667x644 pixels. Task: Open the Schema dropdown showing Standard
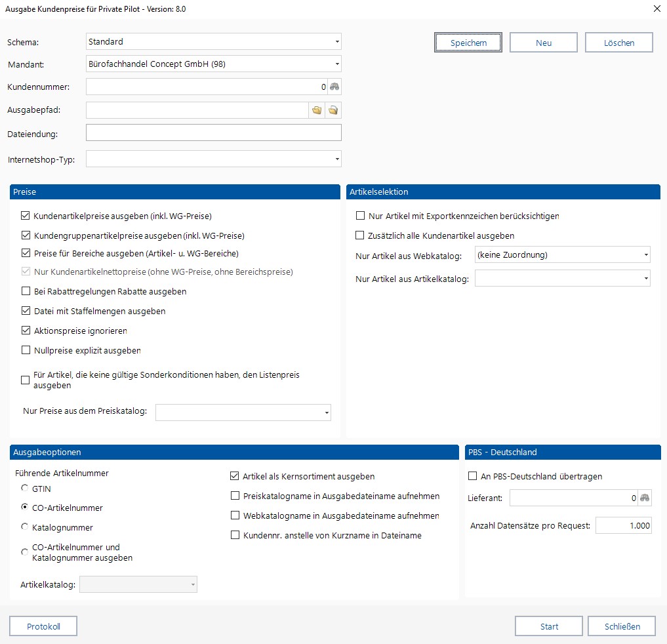pos(214,42)
